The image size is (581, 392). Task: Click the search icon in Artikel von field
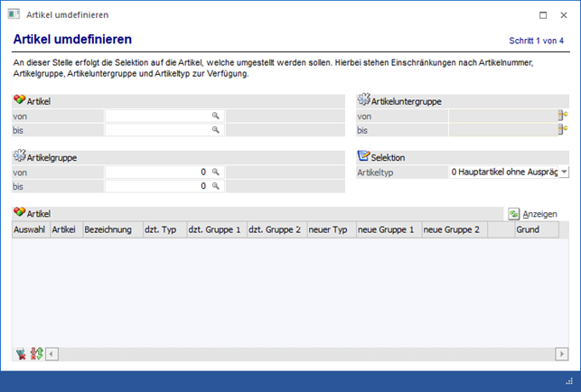click(216, 117)
